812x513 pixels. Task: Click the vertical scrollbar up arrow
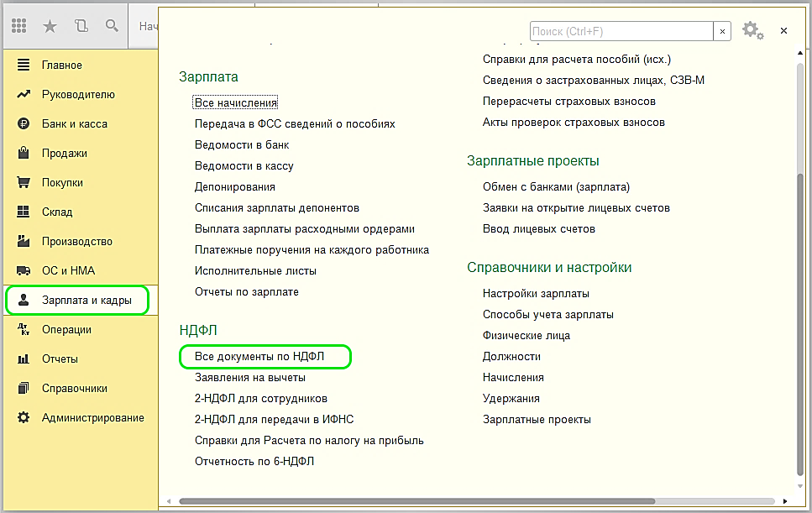pos(800,54)
